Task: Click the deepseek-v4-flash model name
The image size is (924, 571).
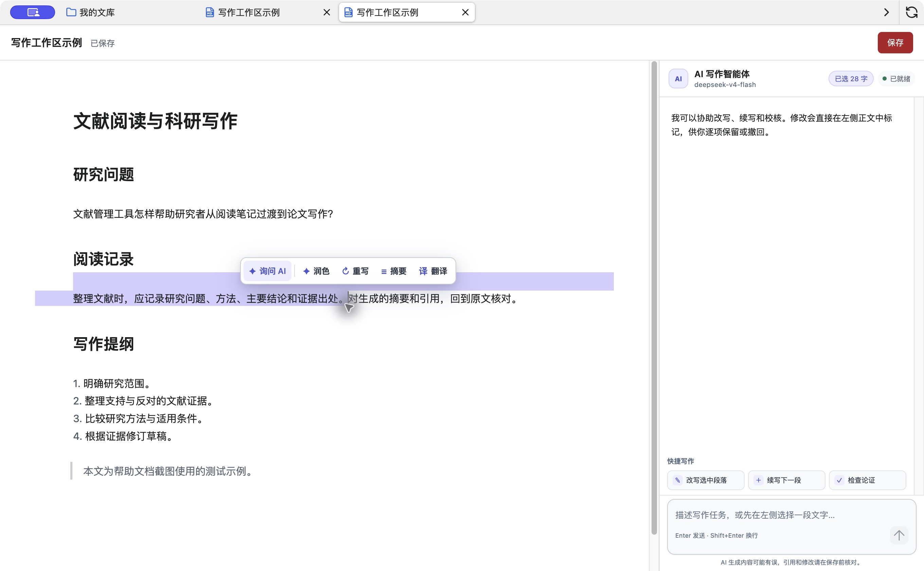Action: [725, 85]
